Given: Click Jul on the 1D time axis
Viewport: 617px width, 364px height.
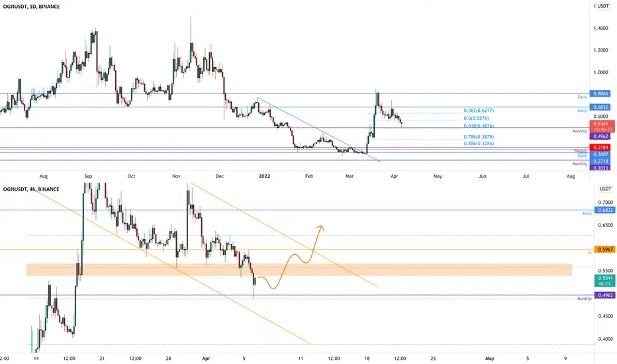Looking at the screenshot, I should (526, 176).
